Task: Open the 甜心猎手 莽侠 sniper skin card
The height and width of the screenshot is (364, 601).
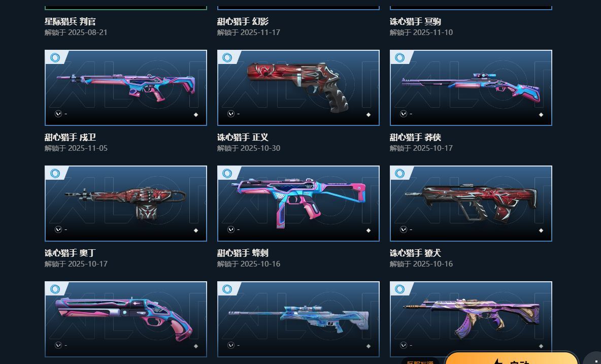Action: coord(471,88)
